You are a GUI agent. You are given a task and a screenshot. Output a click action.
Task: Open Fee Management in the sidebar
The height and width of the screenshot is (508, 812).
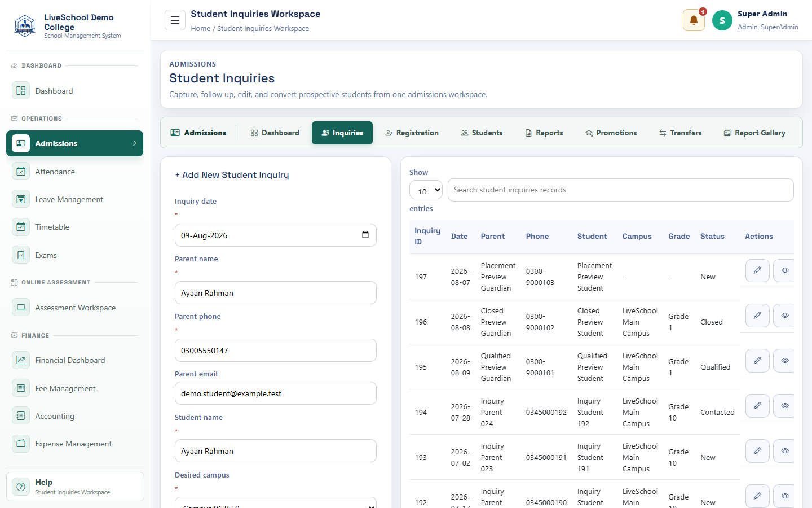point(74,388)
